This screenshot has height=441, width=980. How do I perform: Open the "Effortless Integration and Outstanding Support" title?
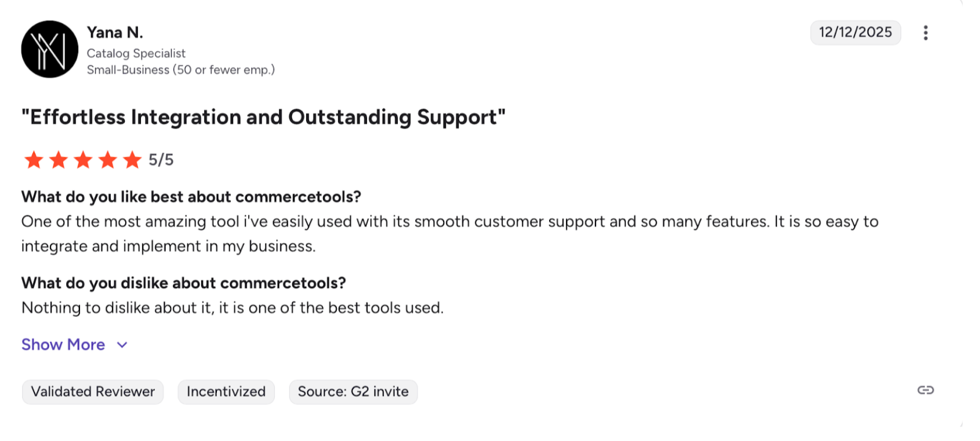pos(263,117)
